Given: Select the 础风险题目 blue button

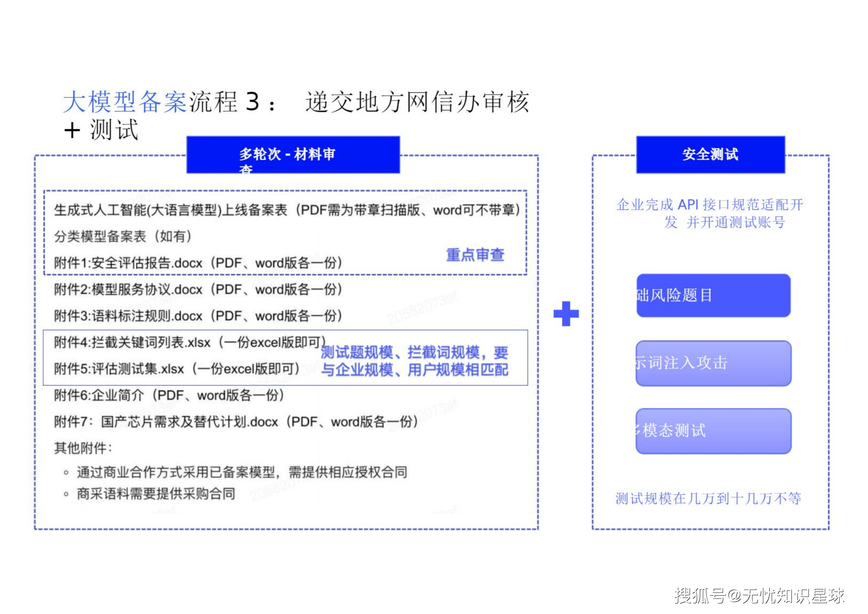Looking at the screenshot, I should (x=713, y=296).
